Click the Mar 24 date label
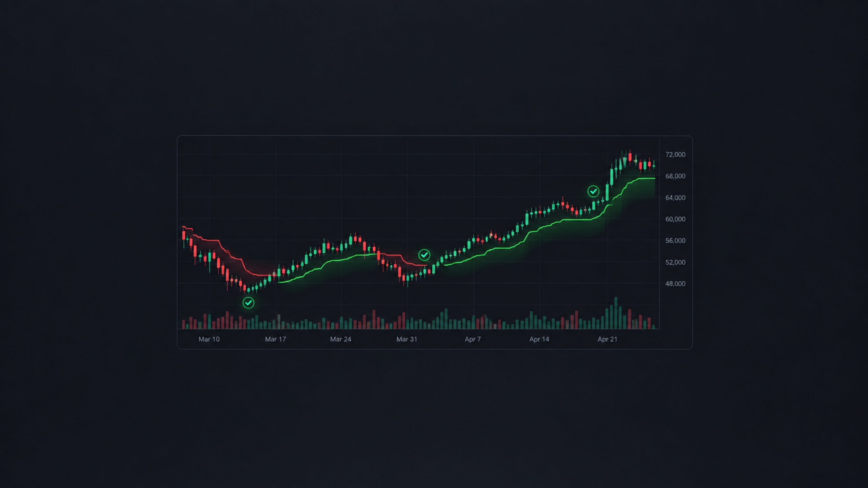868x488 pixels. click(341, 339)
